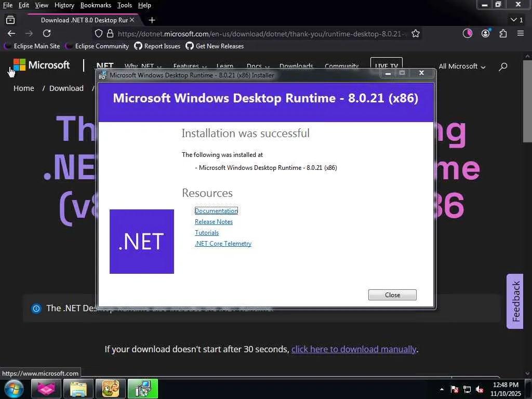This screenshot has height=399, width=532.
Task: Open the Learn nav item
Action: click(x=224, y=66)
